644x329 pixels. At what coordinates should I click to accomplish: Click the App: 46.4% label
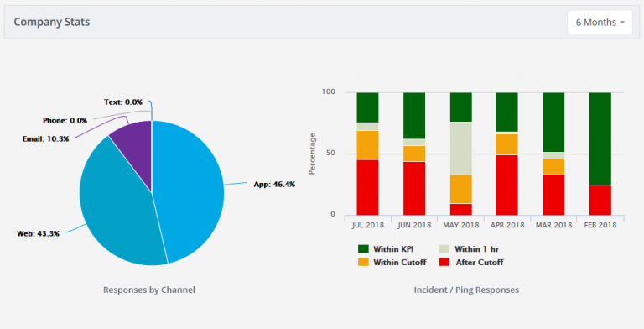pos(274,185)
